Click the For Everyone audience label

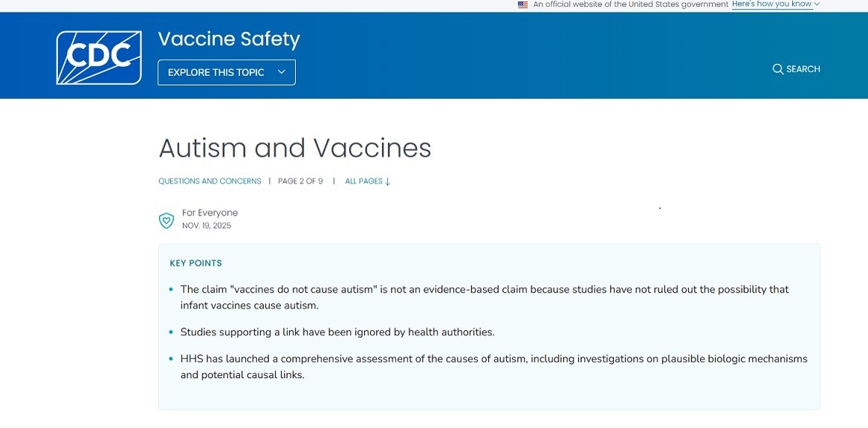[x=210, y=213]
